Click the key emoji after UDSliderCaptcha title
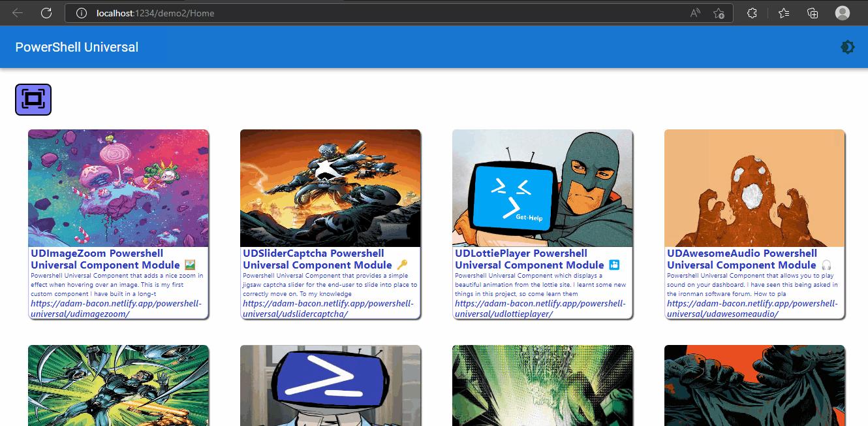868x426 pixels. click(x=402, y=265)
